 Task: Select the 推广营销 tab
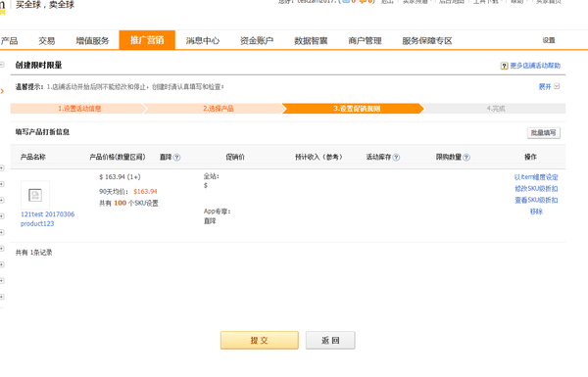[147, 40]
